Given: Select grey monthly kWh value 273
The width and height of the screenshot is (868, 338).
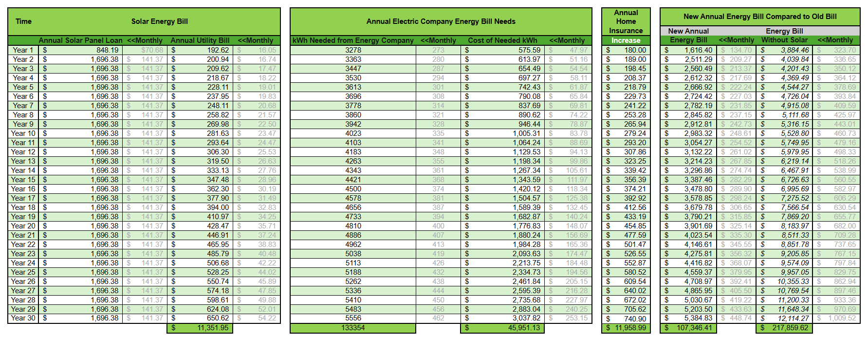Looking at the screenshot, I should click(438, 50).
